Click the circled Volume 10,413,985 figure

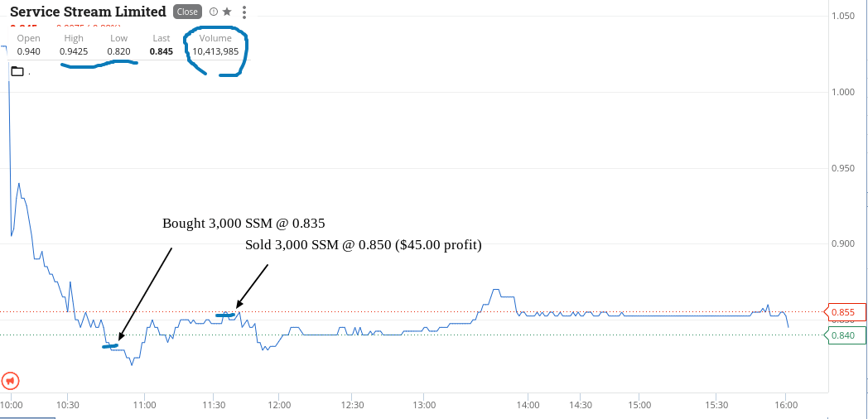click(215, 51)
